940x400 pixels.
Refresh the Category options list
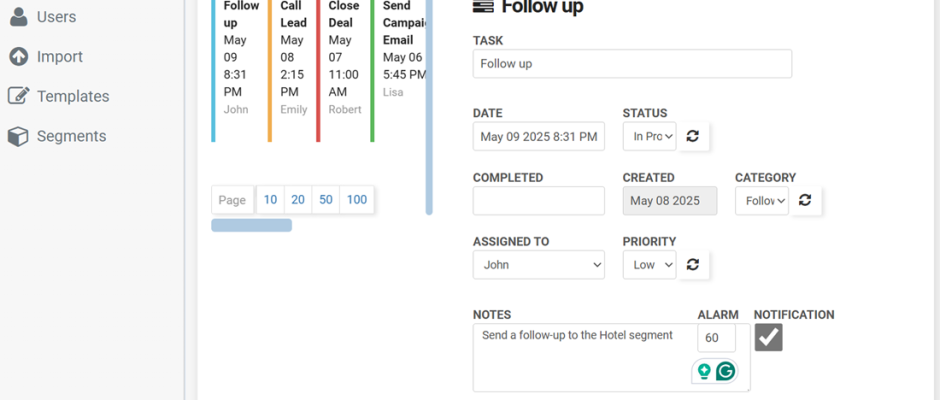click(x=805, y=200)
